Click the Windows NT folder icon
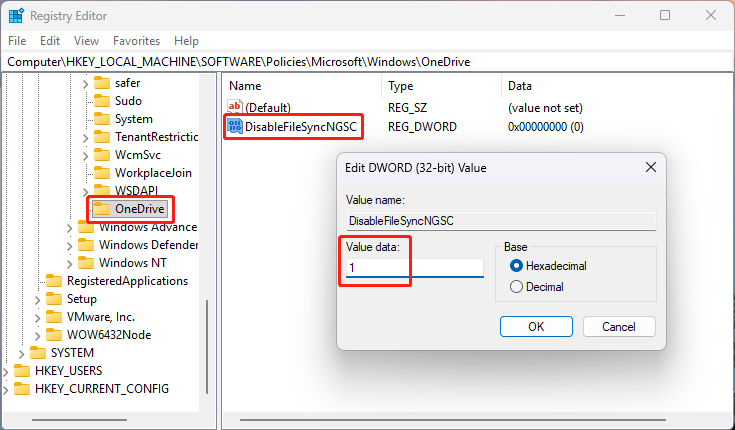Image resolution: width=735 pixels, height=430 pixels. (86, 263)
